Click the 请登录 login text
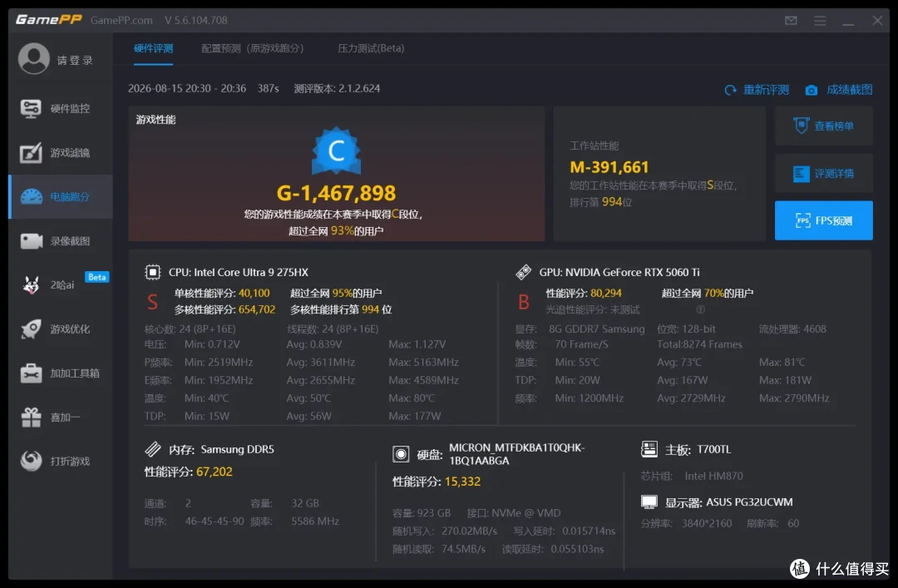Screen dimensions: 898x588 (75, 60)
